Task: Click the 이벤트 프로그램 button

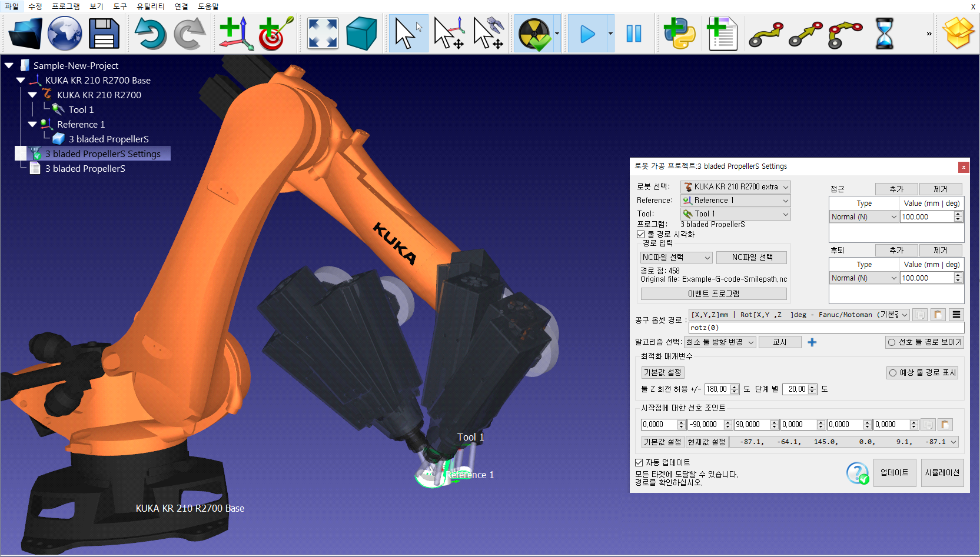Action: (713, 293)
